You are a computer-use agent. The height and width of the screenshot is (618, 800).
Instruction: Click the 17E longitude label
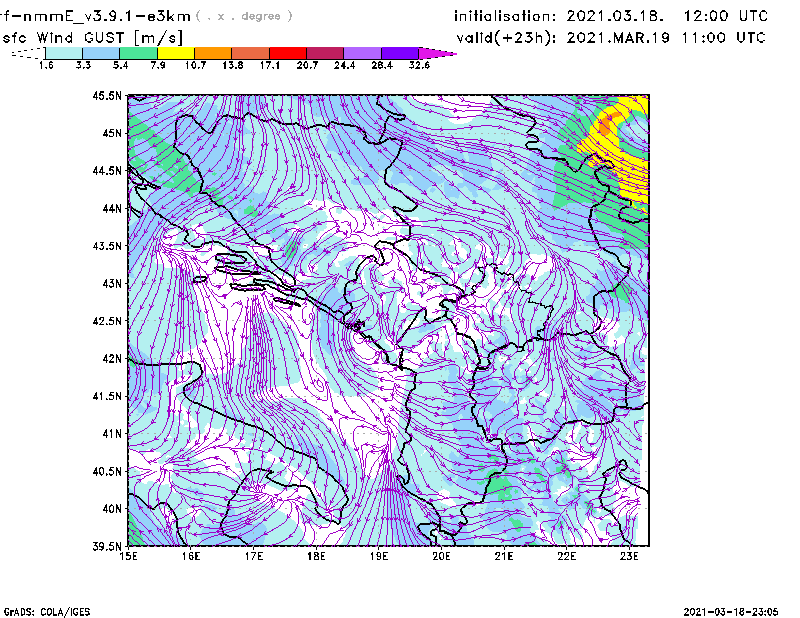click(x=254, y=556)
